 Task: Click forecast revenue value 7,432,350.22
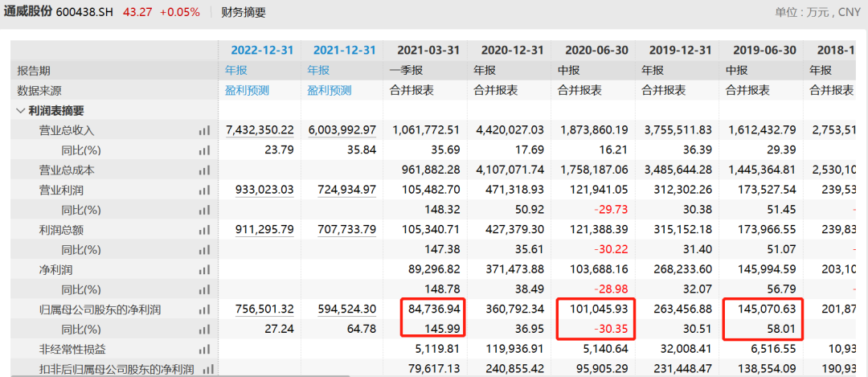pos(260,131)
